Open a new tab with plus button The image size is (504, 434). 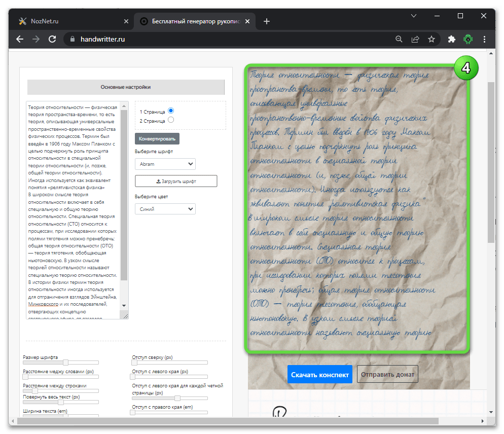[267, 21]
